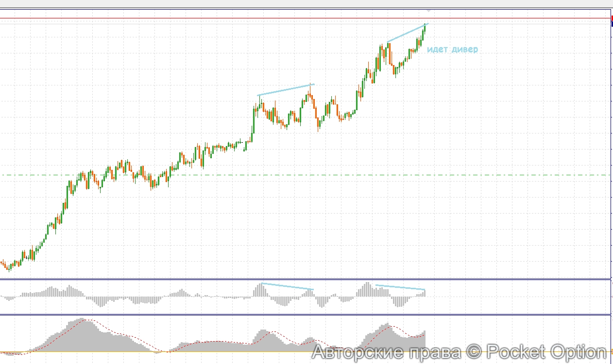Click the gray current-price line below red line
This screenshot has width=613, height=364.
point(291,23)
